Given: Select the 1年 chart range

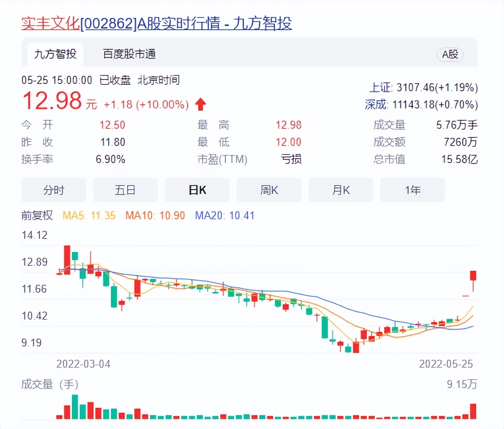Looking at the screenshot, I should 412,190.
